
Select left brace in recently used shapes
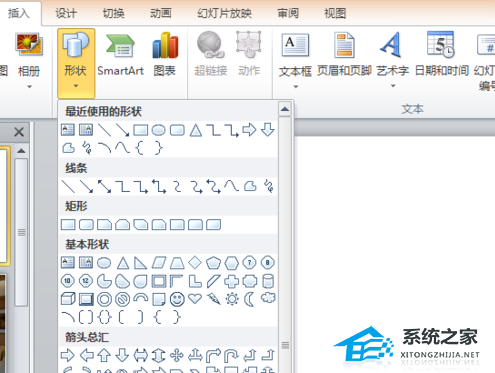pyautogui.click(x=140, y=148)
